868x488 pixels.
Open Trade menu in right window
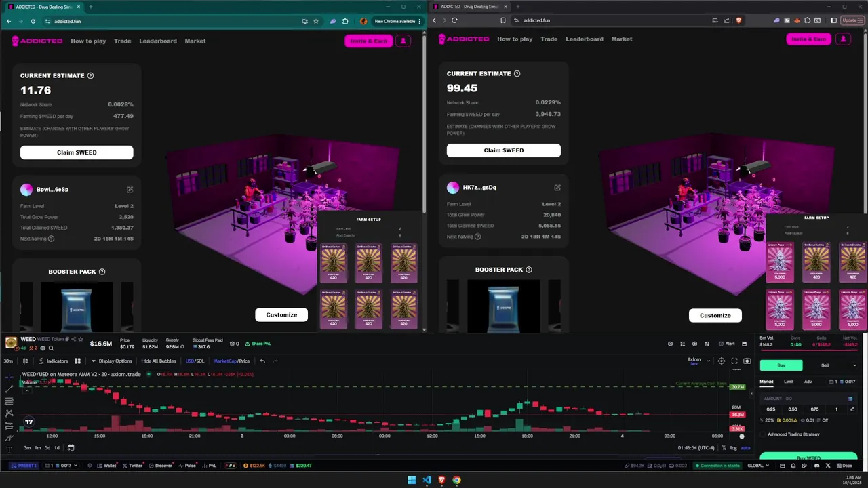(x=549, y=39)
